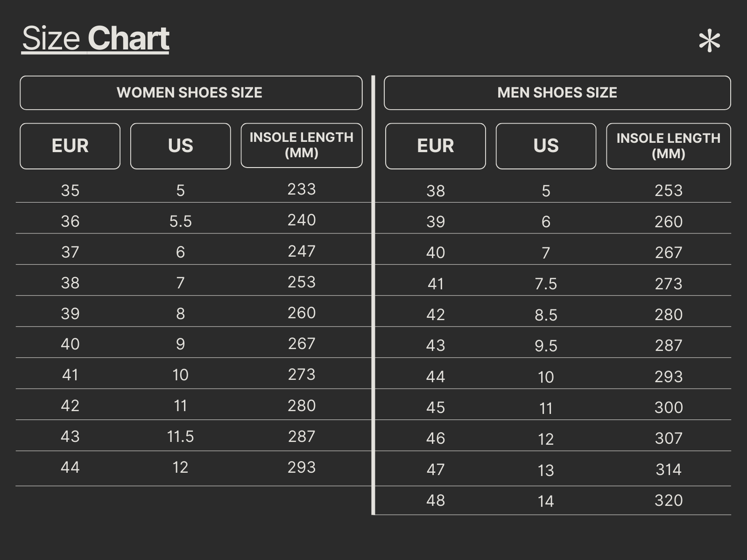The height and width of the screenshot is (560, 747).
Task: Click women's Insole Length (MM) header
Action: (x=302, y=145)
